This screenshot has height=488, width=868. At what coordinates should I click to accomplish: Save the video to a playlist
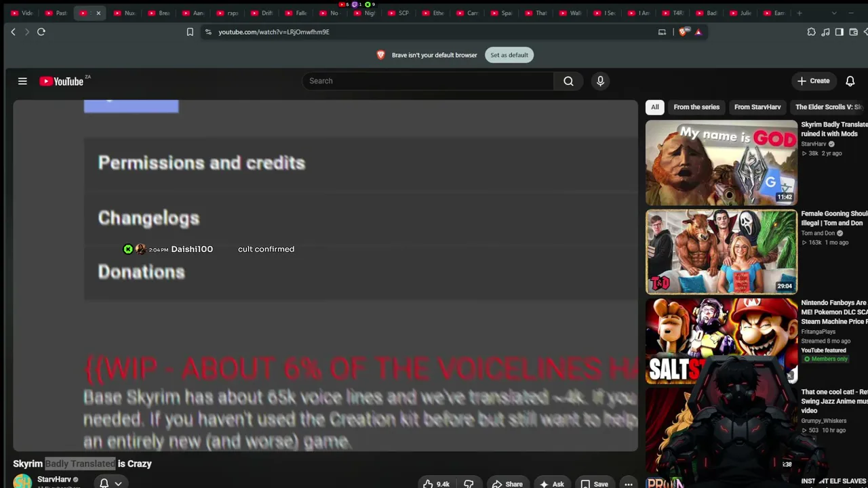[x=594, y=484]
